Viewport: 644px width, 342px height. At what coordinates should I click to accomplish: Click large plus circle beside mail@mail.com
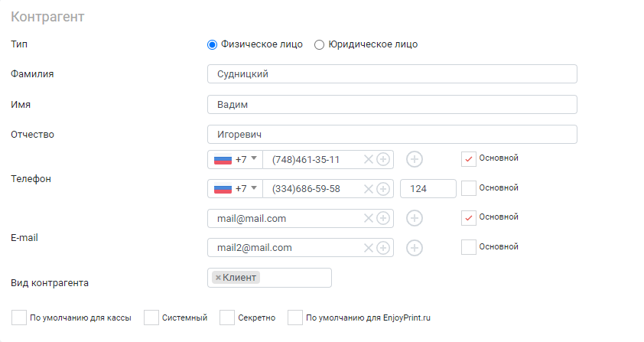415,218
